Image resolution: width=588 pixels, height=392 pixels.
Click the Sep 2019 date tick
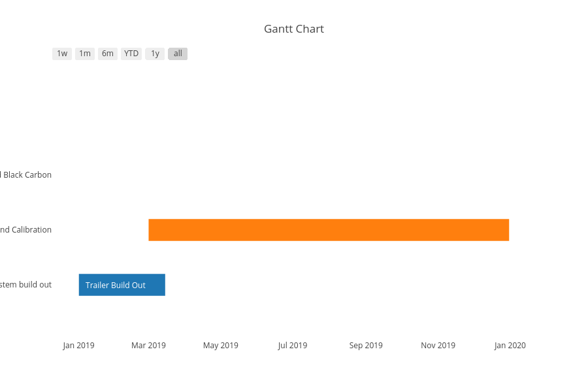[x=366, y=346]
